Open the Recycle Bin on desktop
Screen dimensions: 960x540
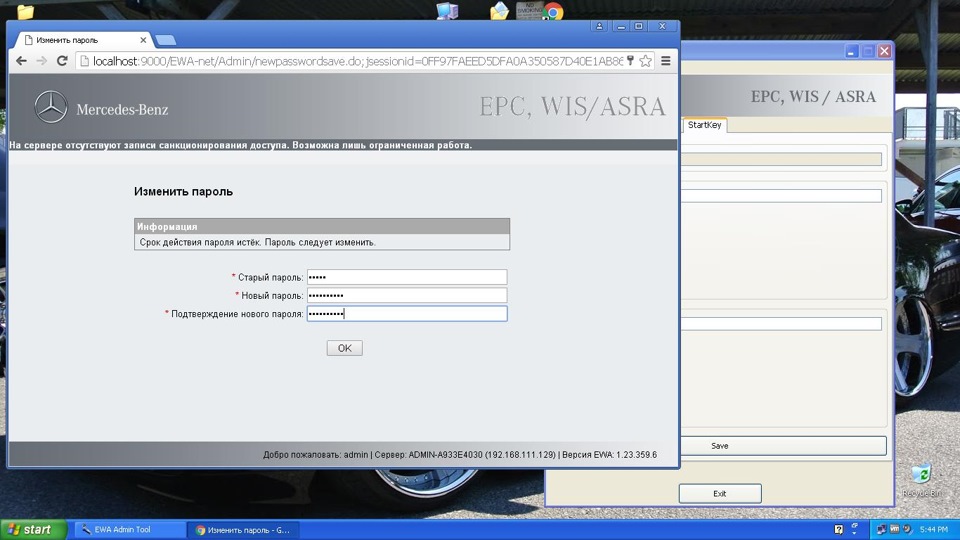point(921,479)
